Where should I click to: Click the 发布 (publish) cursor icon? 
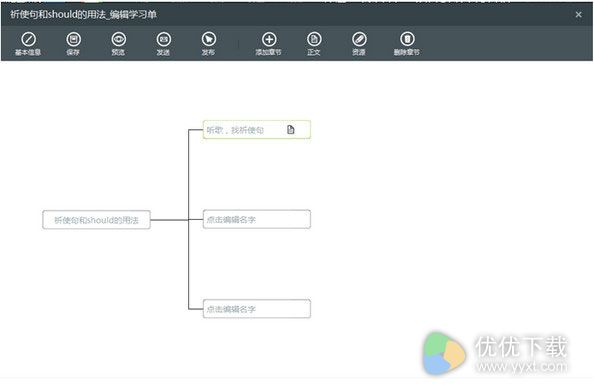pos(209,39)
